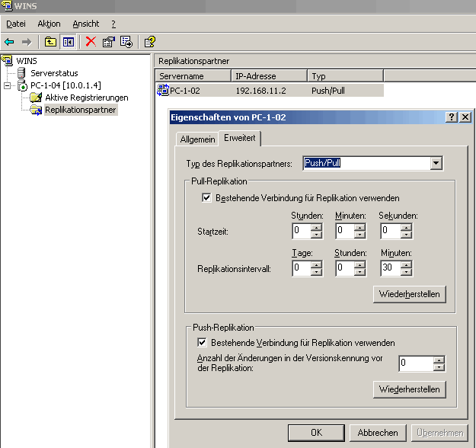476x448 pixels.
Task: Increase Startzeit Stunden spinner
Action: [316, 227]
